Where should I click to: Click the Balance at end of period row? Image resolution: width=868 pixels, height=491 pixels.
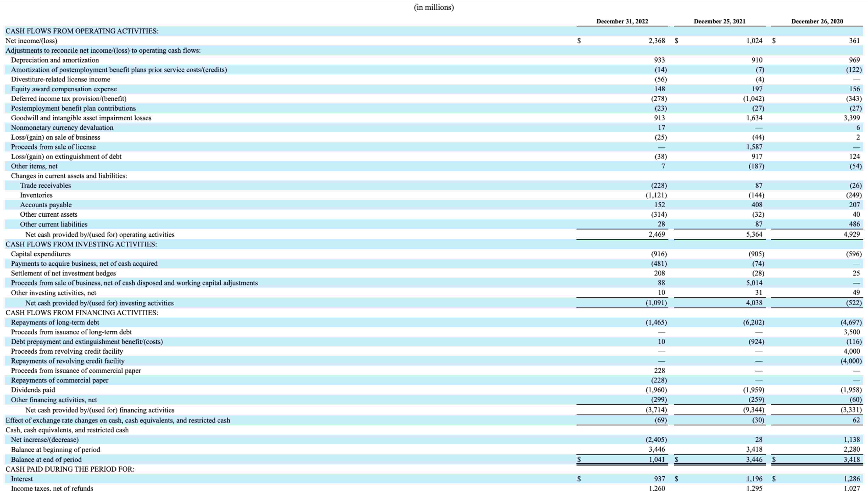tap(47, 459)
